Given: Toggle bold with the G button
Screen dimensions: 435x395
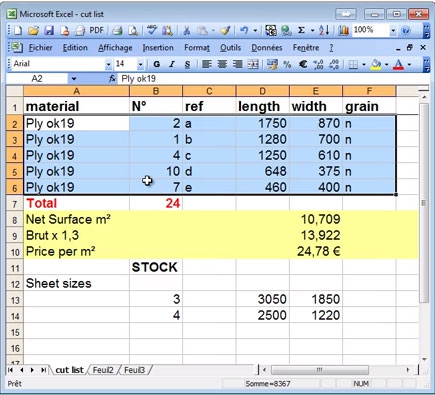Looking at the screenshot, I should (156, 64).
